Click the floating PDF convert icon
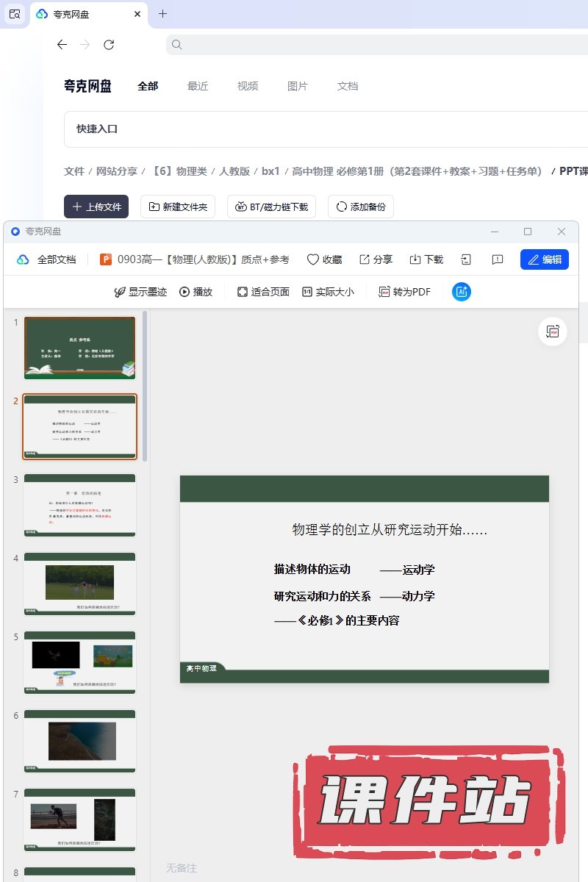This screenshot has height=882, width=588. pos(553,332)
